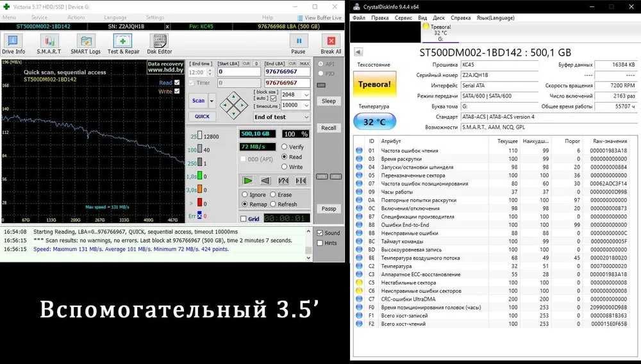This screenshot has width=641, height=364.
Task: Open the Scan button dropdown arrow
Action: 212,101
